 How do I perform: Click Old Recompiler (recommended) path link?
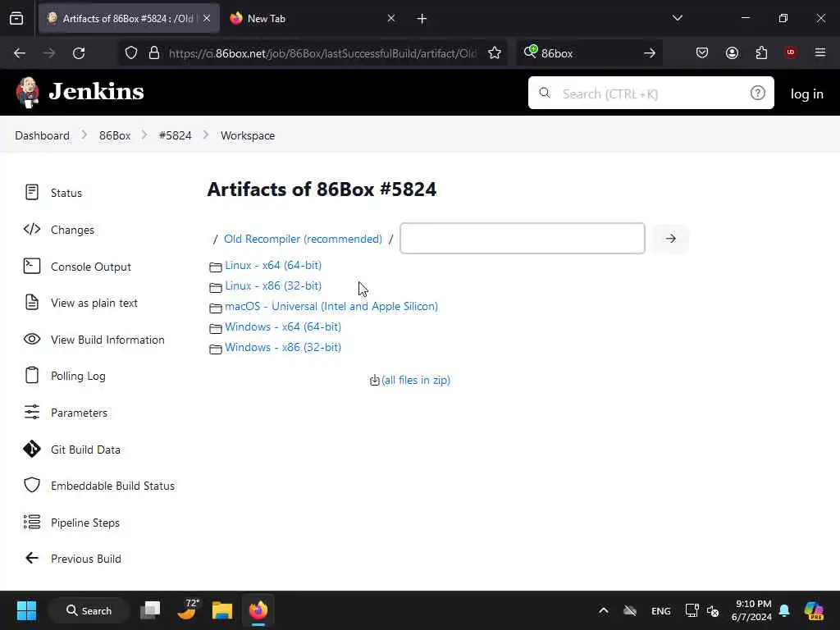(x=303, y=239)
